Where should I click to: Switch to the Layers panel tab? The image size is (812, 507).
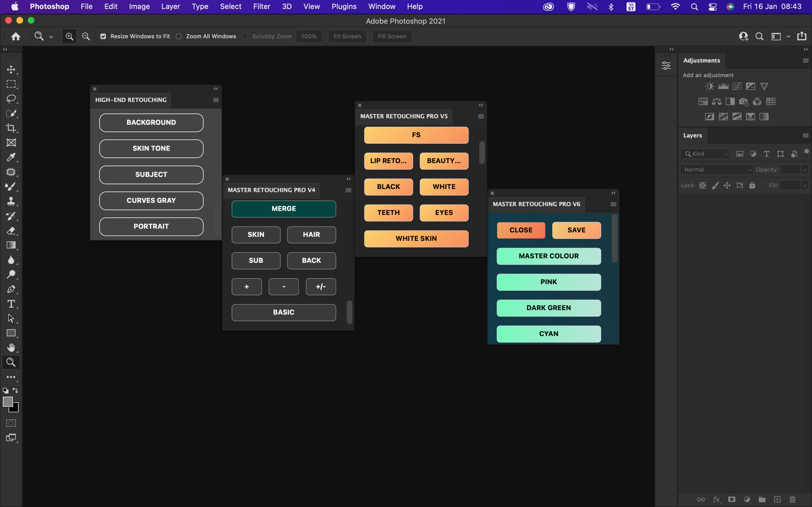click(692, 136)
